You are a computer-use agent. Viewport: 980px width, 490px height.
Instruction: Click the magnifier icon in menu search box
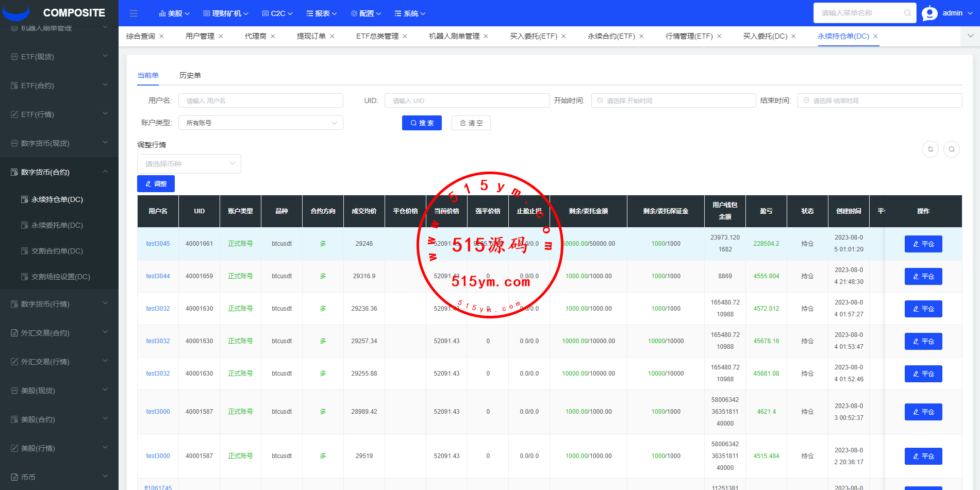[907, 13]
